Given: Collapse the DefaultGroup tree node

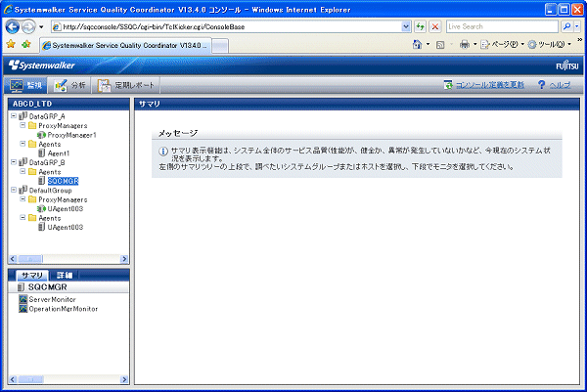Looking at the screenshot, I should (14, 190).
